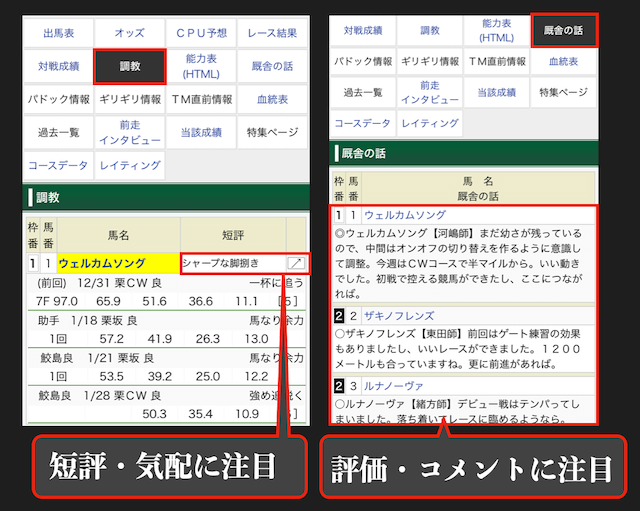Open ウェルカムソング in the 調教 table

pos(102,263)
